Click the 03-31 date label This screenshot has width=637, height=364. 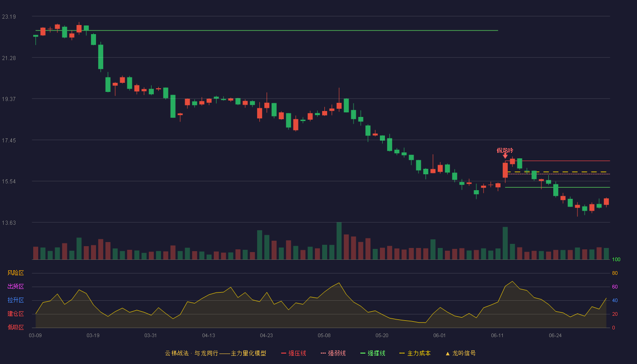151,335
